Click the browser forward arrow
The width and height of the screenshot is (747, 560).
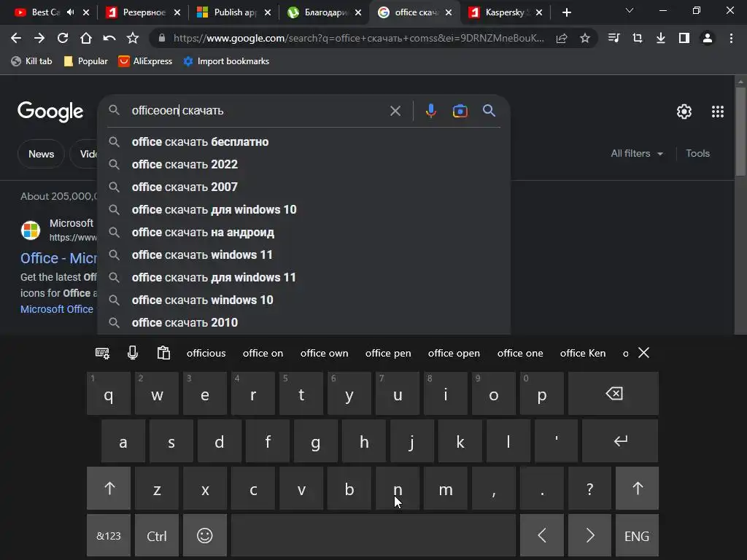click(39, 38)
